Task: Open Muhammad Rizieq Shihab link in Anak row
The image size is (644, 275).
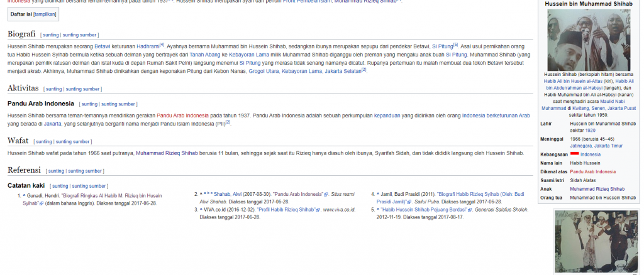Action: coord(597,190)
